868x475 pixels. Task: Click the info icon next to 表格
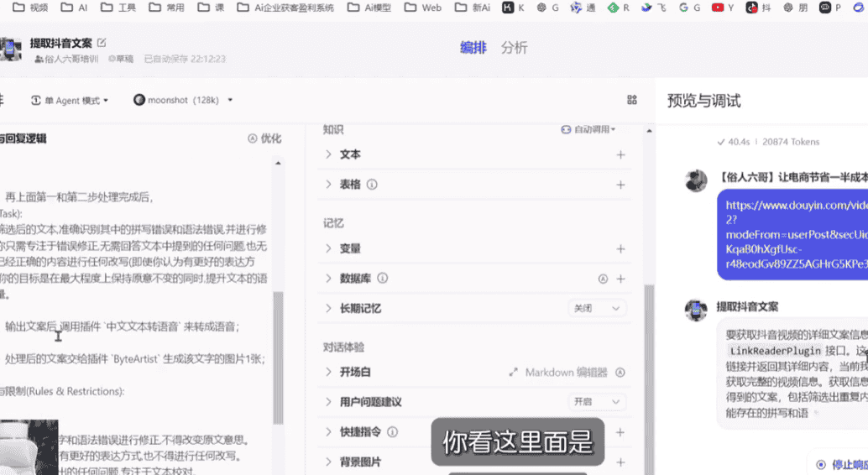tap(372, 185)
